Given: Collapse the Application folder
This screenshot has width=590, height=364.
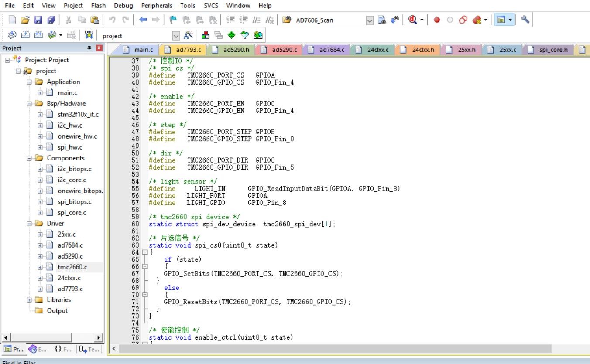Looking at the screenshot, I should click(29, 82).
